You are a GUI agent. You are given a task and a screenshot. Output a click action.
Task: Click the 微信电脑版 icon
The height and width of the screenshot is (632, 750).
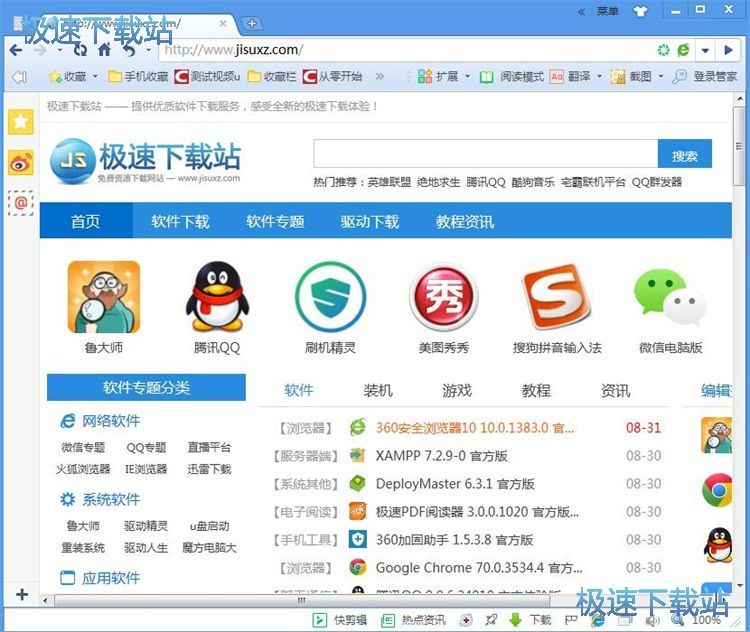coord(670,298)
